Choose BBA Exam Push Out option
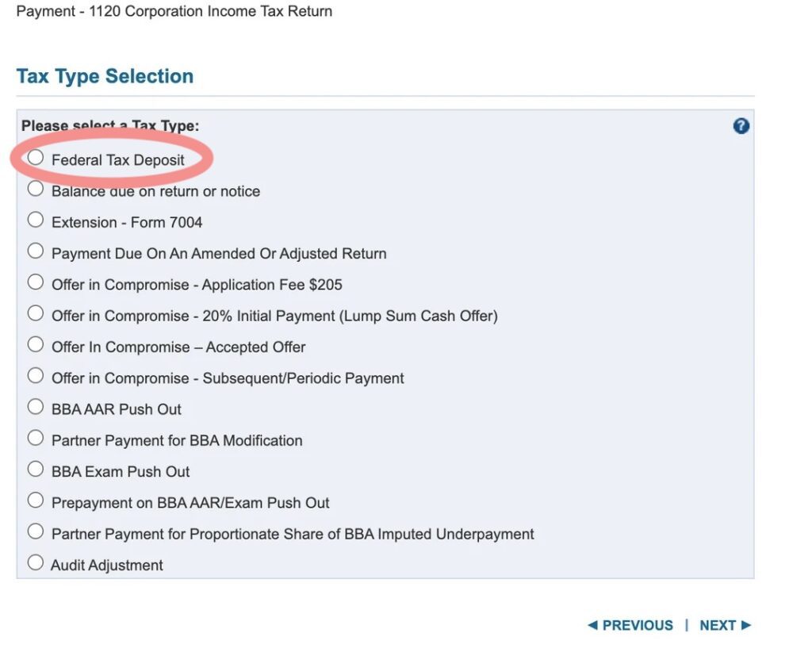 pyautogui.click(x=36, y=469)
